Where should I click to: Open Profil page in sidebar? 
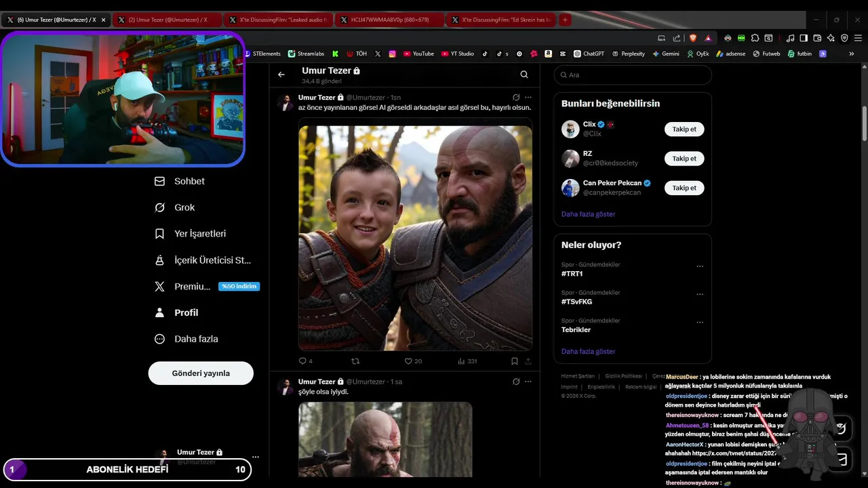(x=176, y=312)
